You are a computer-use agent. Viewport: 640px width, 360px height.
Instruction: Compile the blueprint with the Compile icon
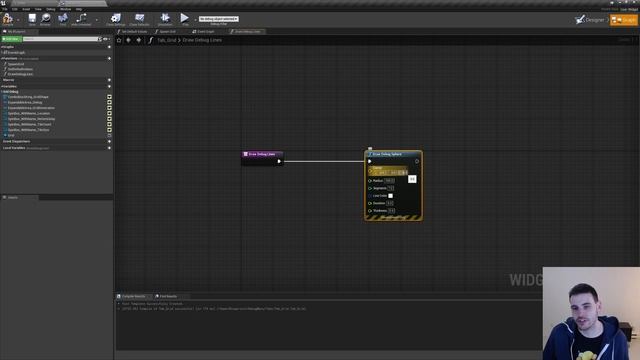[8, 18]
